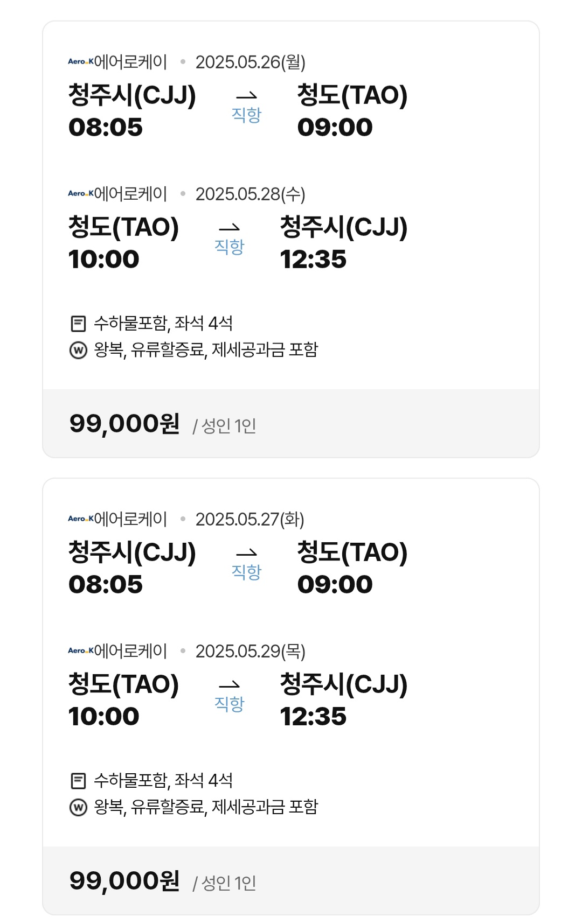Viewport: 582px width, 924px height.
Task: Click Aero K logo on 2025.05.28 flight
Action: (x=81, y=193)
